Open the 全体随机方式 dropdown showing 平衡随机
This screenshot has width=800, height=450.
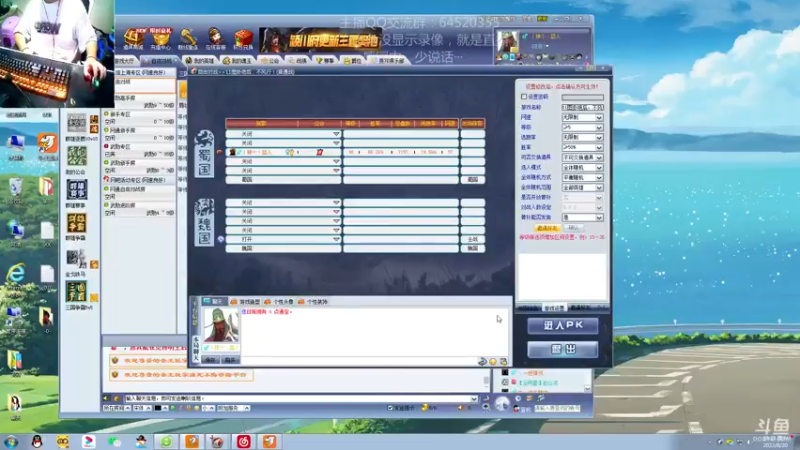pos(583,178)
